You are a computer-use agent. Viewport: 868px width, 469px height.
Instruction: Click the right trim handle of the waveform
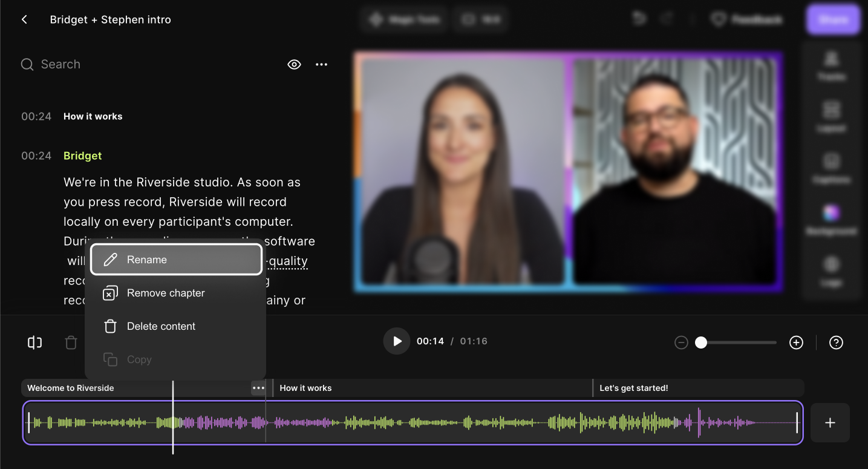pyautogui.click(x=797, y=422)
